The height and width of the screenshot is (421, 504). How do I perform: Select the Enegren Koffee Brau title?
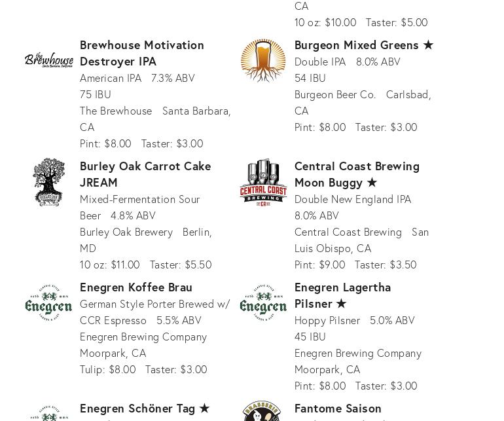[136, 287]
